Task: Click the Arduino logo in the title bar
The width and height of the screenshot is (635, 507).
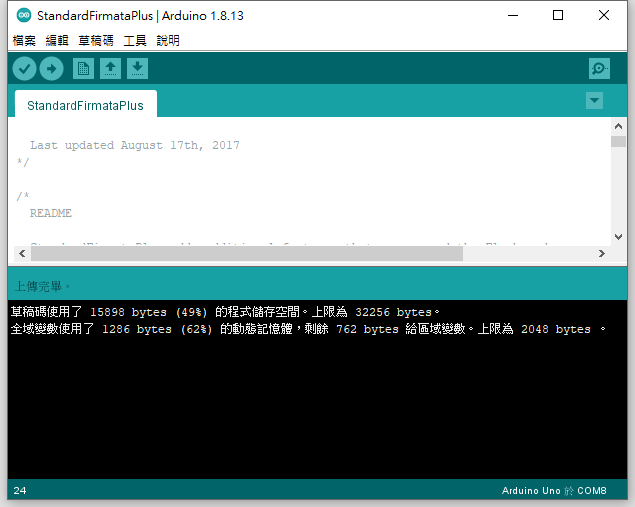Action: click(23, 15)
